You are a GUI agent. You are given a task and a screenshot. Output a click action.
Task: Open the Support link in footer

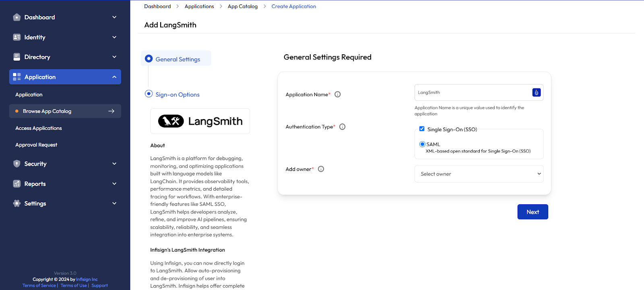(99, 286)
